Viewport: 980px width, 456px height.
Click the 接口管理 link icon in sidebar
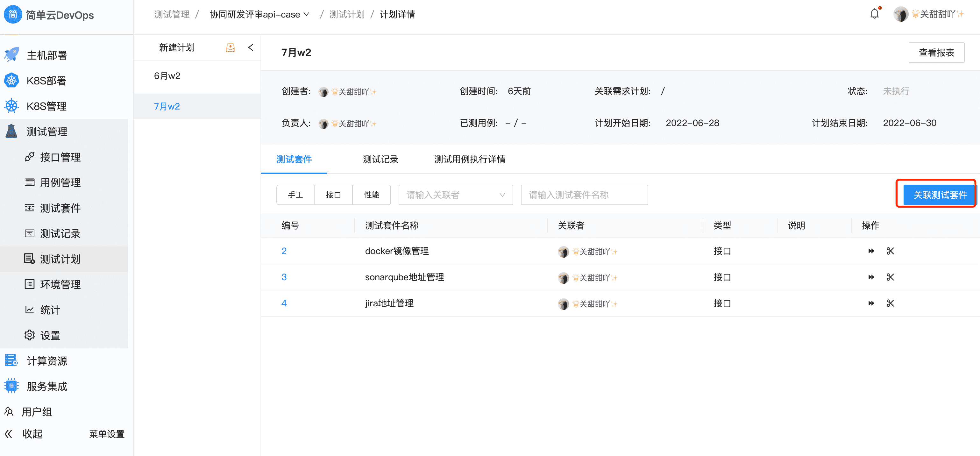(x=30, y=157)
